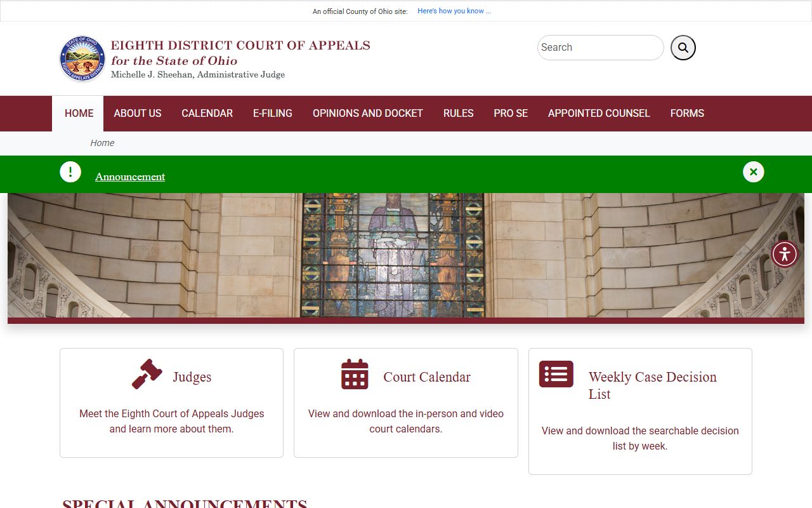
Task: Click the stained glass courthouse banner image
Action: (x=406, y=255)
